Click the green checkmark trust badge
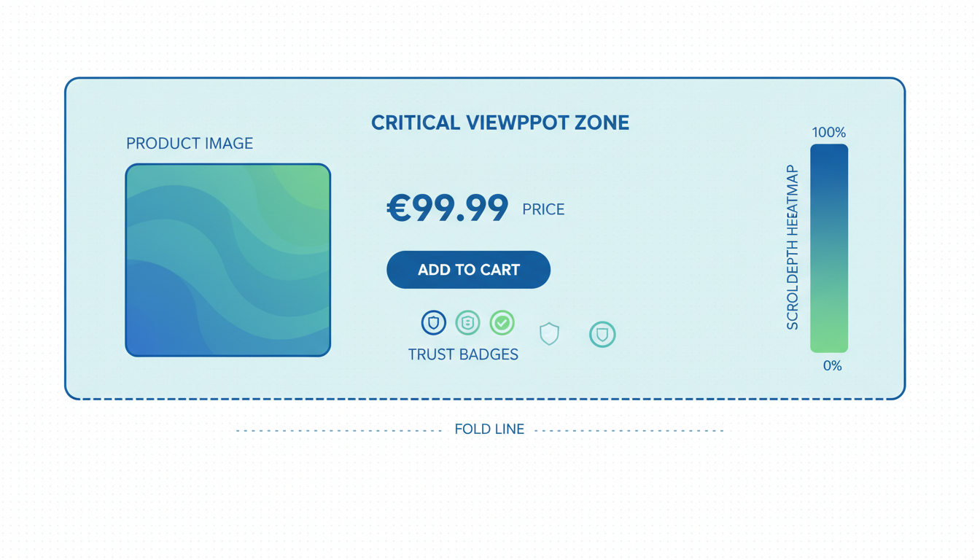The height and width of the screenshot is (560, 980). pos(502,322)
